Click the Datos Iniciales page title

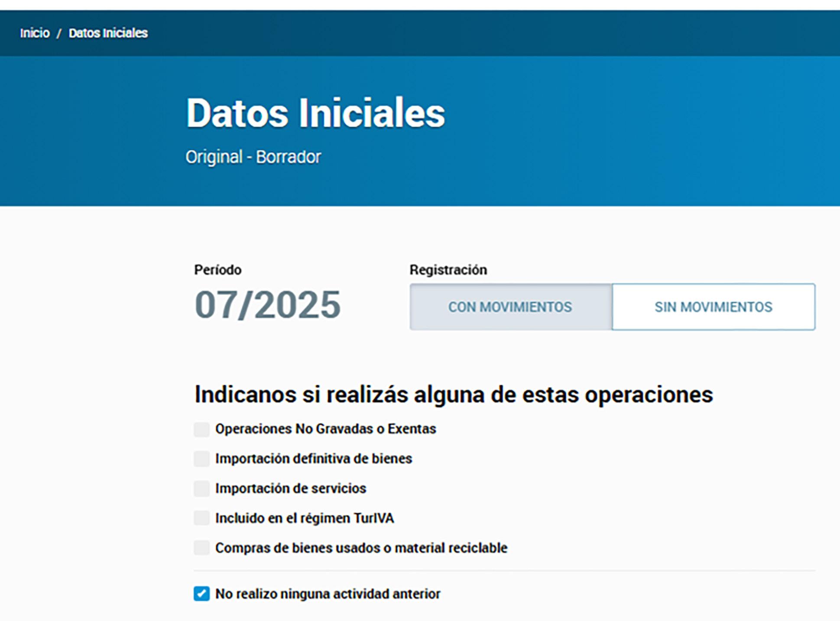(x=315, y=113)
